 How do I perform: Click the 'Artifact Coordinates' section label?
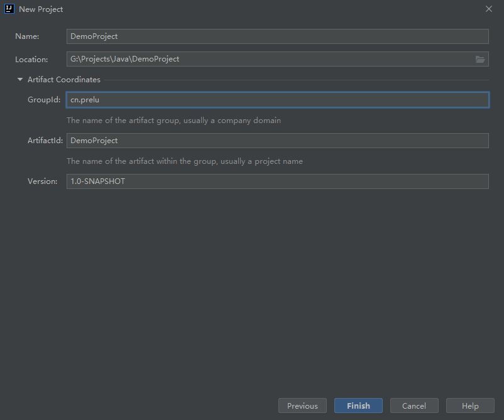point(64,80)
